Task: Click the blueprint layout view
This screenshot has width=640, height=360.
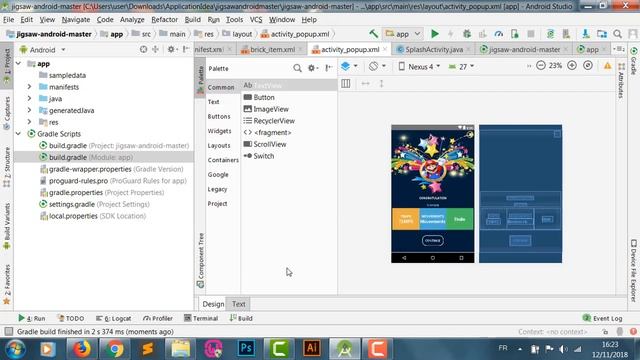Action: click(520, 193)
